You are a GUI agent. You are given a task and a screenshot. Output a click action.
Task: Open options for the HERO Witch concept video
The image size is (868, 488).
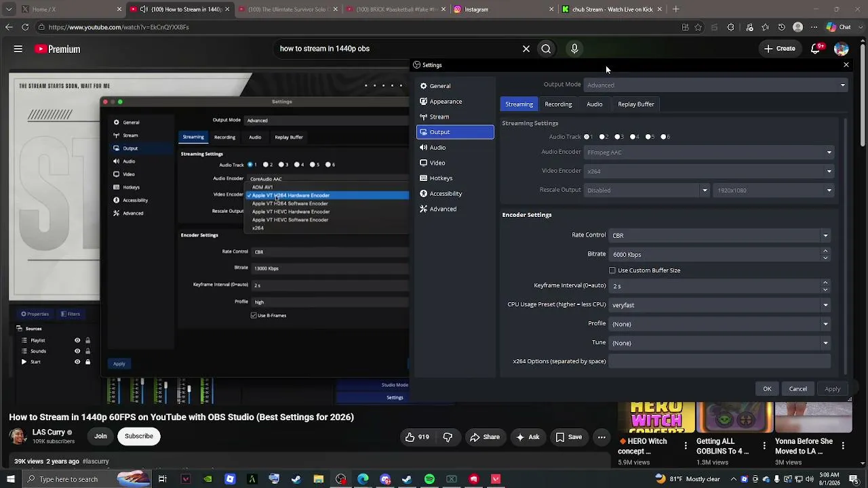686,446
